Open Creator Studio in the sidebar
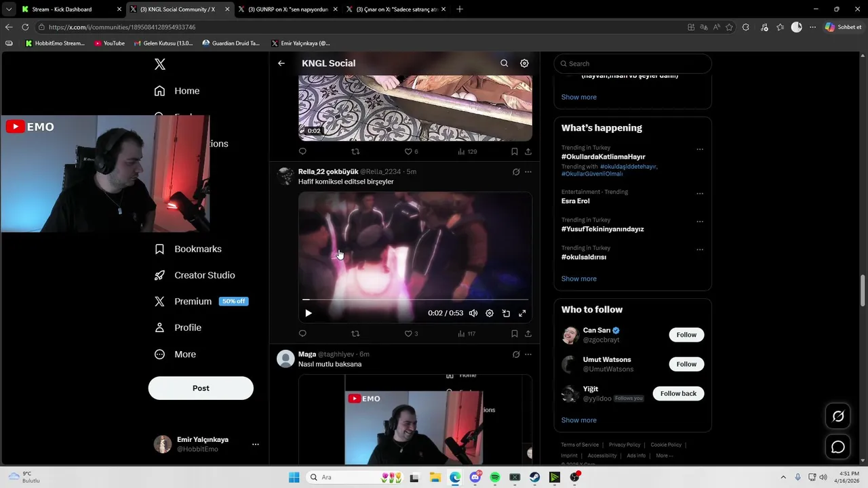The height and width of the screenshot is (488, 868). [x=195, y=275]
